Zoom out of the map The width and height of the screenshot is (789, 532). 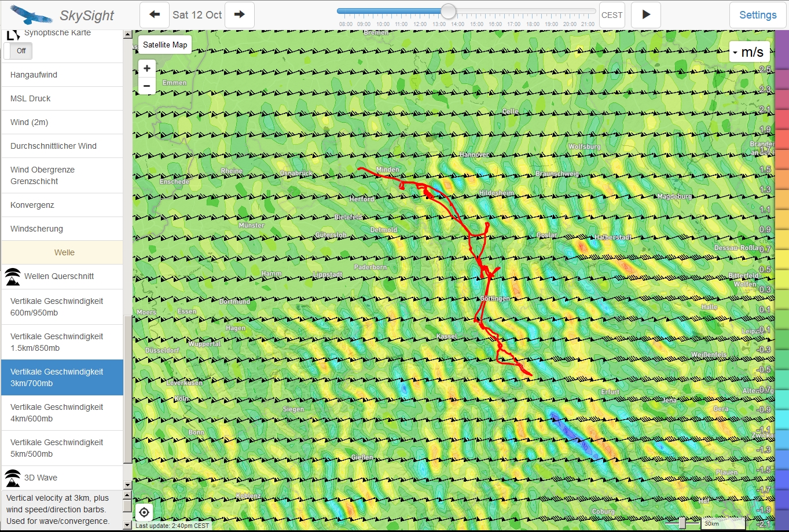(147, 86)
